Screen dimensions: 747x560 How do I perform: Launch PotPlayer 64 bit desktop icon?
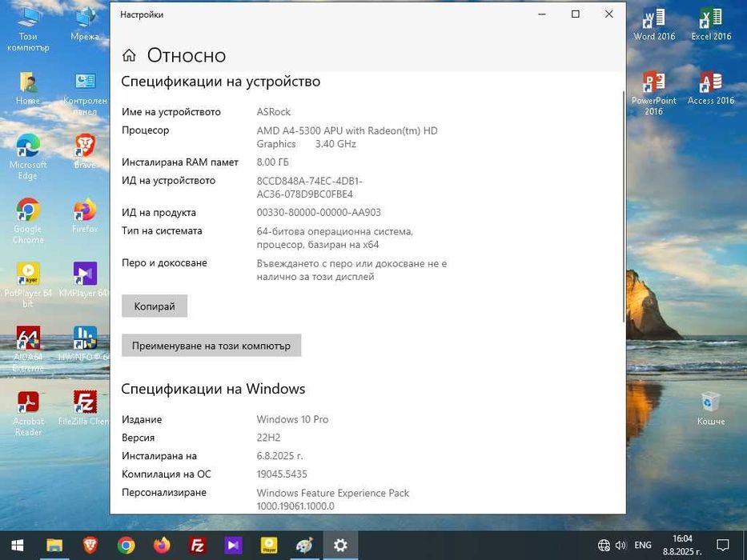click(28, 285)
